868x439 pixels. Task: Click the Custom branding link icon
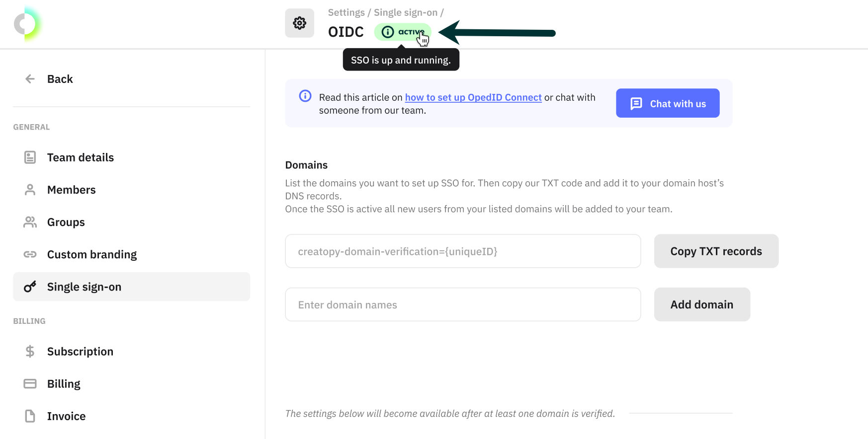30,254
